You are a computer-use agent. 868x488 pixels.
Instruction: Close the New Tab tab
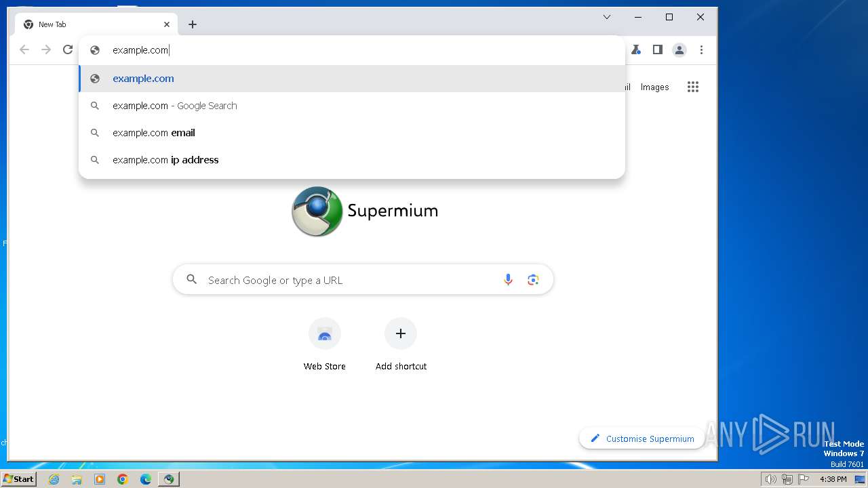point(167,24)
